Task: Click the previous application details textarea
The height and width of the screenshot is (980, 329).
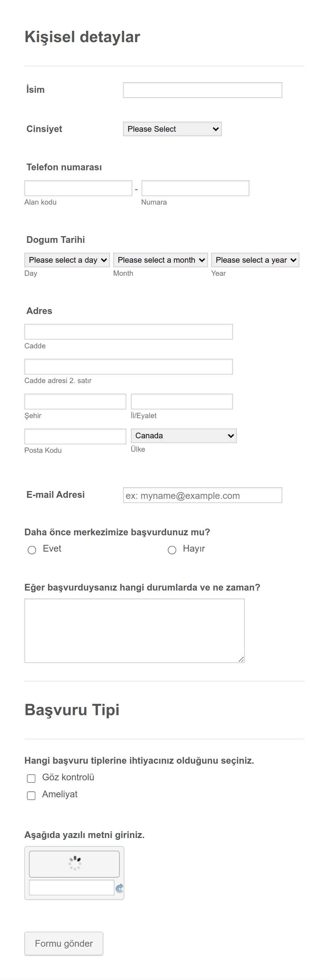Action: (x=135, y=631)
